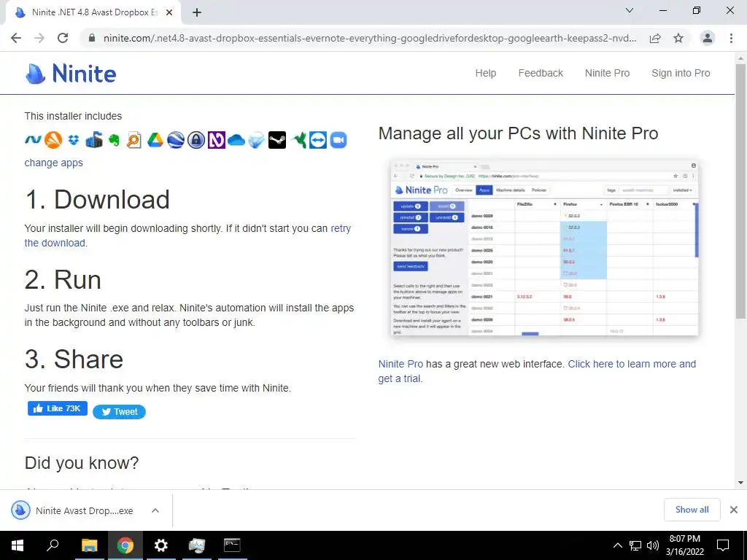
Task: Click the purple NVDA icon
Action: pos(216,140)
